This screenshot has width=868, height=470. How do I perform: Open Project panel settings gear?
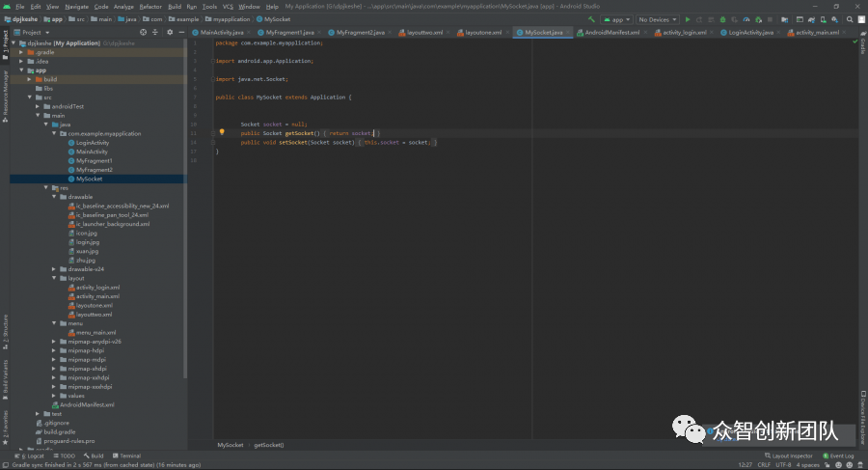170,32
